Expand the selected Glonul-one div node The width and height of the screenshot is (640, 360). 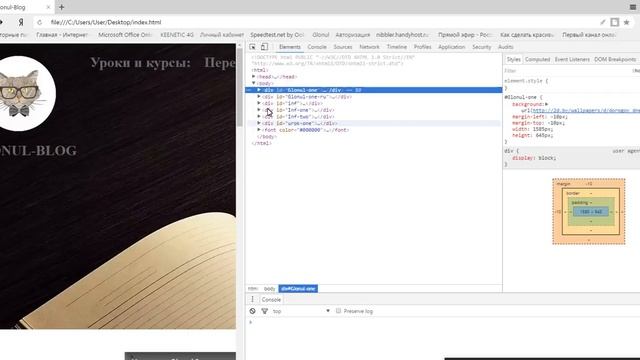[259, 90]
